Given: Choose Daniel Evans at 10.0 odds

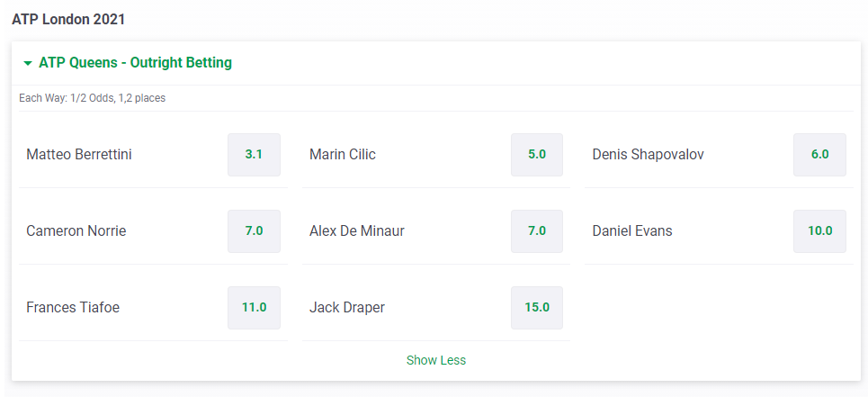Looking at the screenshot, I should coord(819,230).
